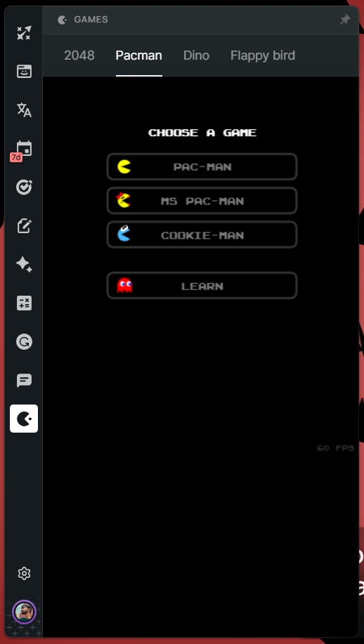Viewport: 364px width, 644px height.
Task: Click the Grammarly G icon
Action: coord(24,342)
